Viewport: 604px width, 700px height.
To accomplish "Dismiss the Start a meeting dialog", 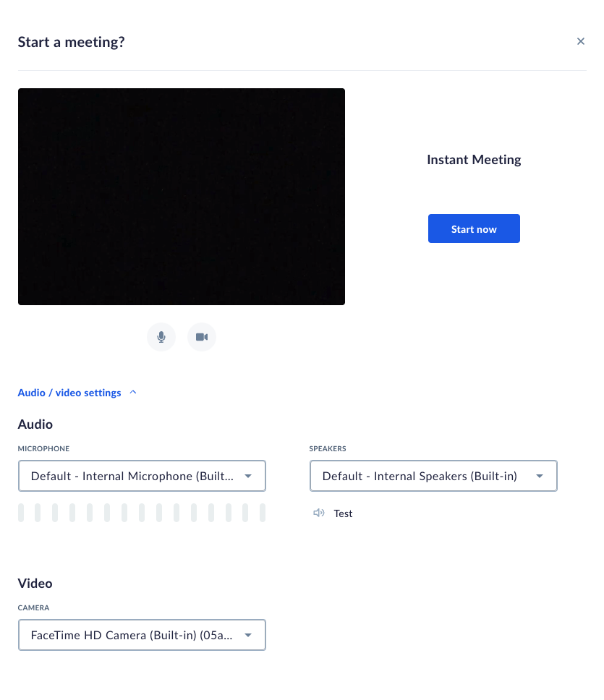I will (581, 41).
